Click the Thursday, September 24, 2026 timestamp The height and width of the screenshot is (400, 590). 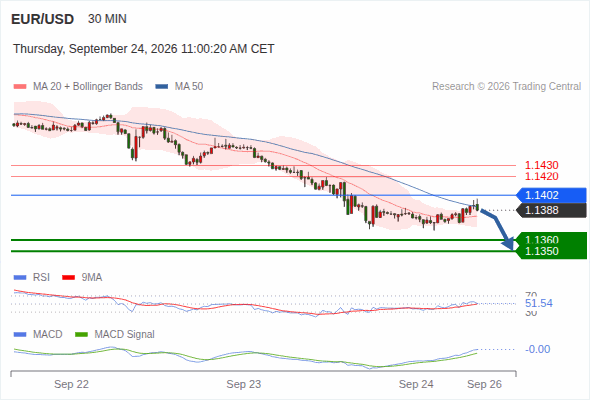click(144, 49)
